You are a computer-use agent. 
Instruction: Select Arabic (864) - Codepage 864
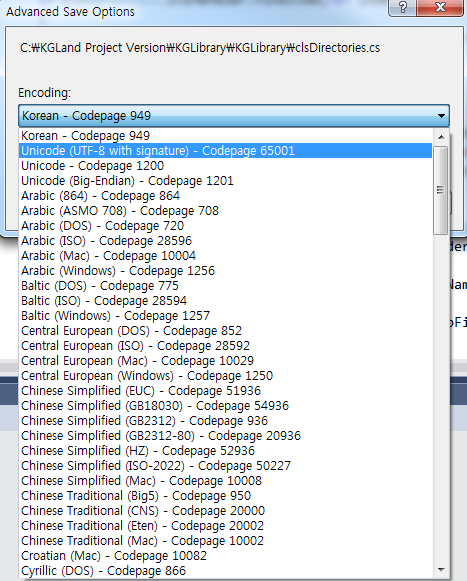[225, 196]
